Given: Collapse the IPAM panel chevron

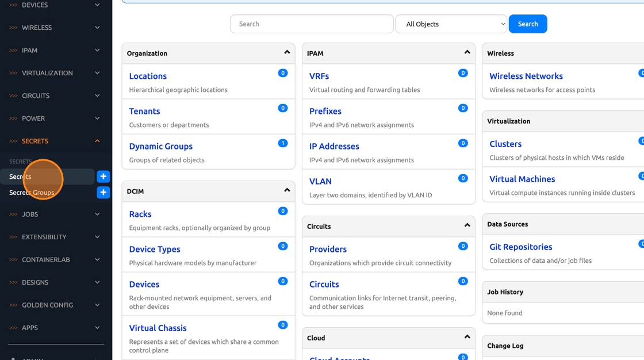Looking at the screenshot, I should click(467, 53).
